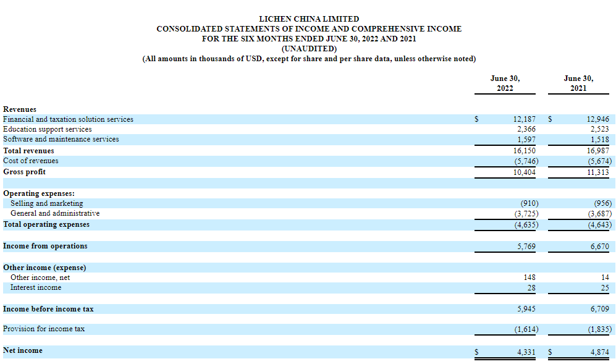Click the June 30, 2021 column header
This screenshot has width=616, height=364.
578,83
